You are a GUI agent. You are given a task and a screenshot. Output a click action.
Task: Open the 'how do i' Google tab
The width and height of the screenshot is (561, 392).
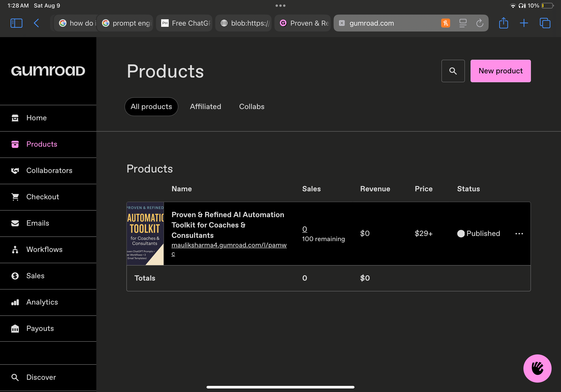coord(75,23)
